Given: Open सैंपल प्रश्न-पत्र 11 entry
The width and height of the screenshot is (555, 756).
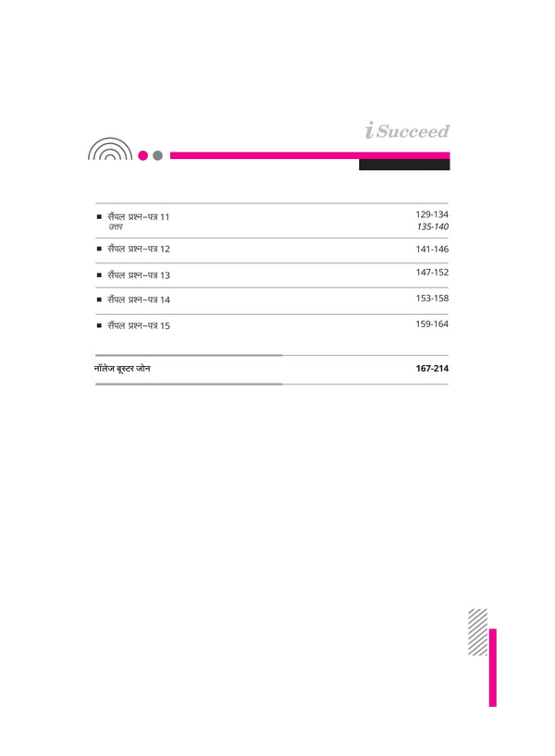Looking at the screenshot, I should pyautogui.click(x=139, y=216).
